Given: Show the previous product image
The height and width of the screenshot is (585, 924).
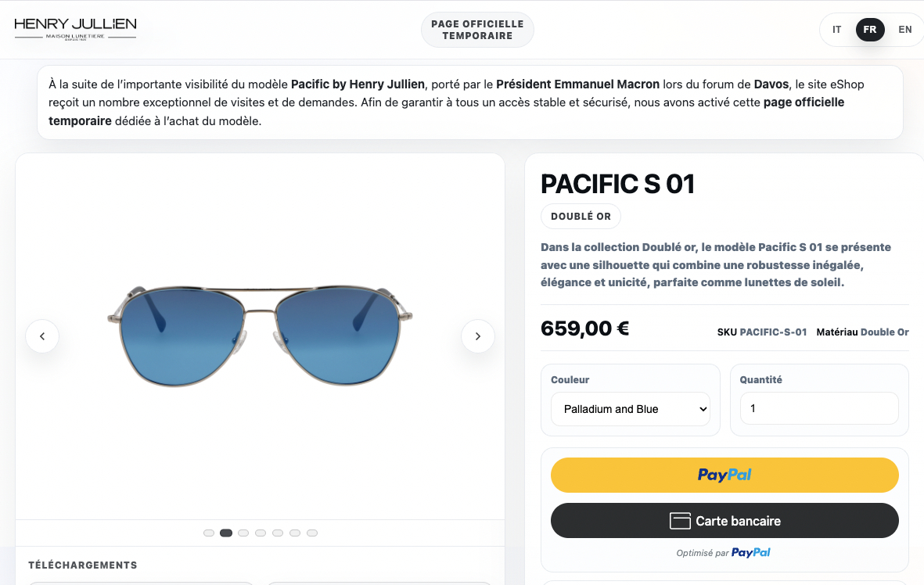Looking at the screenshot, I should pyautogui.click(x=42, y=336).
